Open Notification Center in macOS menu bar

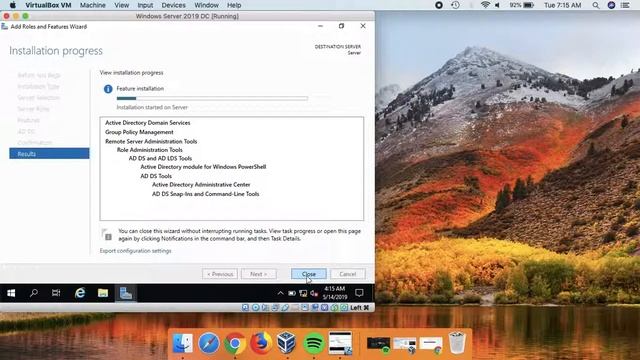(625, 5)
